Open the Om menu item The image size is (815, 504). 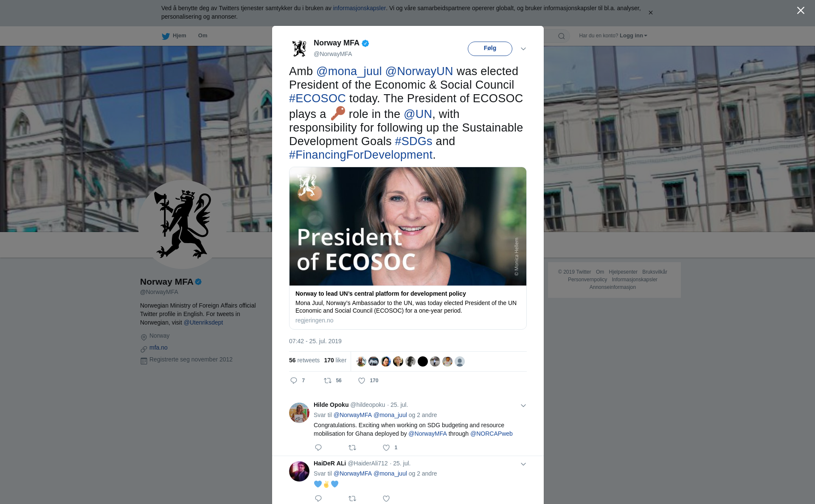tap(202, 36)
